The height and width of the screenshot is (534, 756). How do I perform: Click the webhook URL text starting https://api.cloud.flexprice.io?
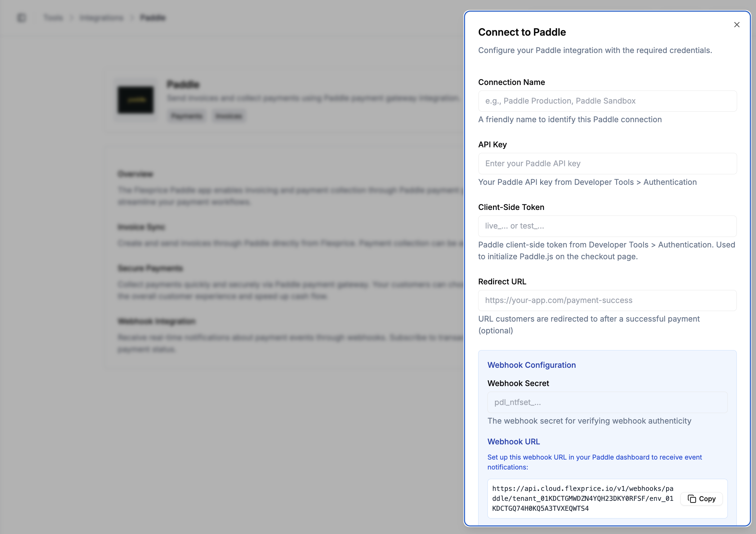pyautogui.click(x=582, y=498)
